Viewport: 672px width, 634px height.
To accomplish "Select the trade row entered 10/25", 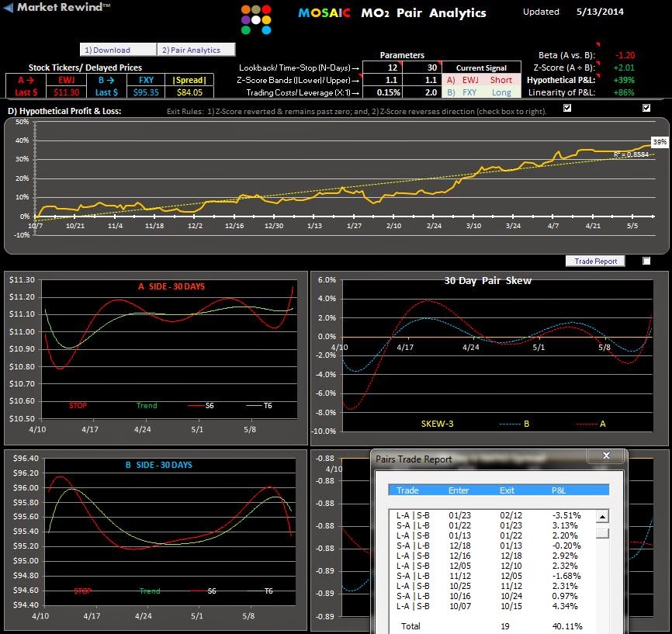I will (x=492, y=586).
